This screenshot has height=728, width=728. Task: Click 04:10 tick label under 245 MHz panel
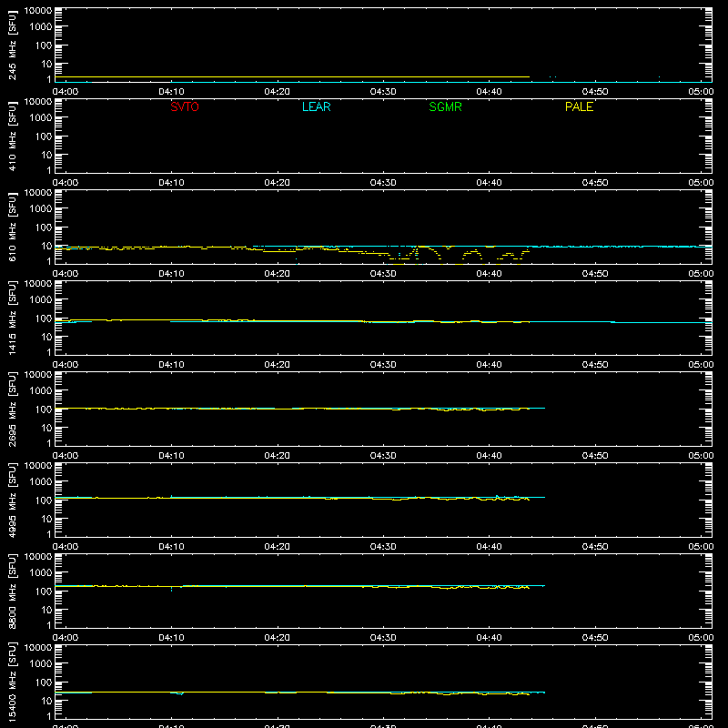[171, 92]
